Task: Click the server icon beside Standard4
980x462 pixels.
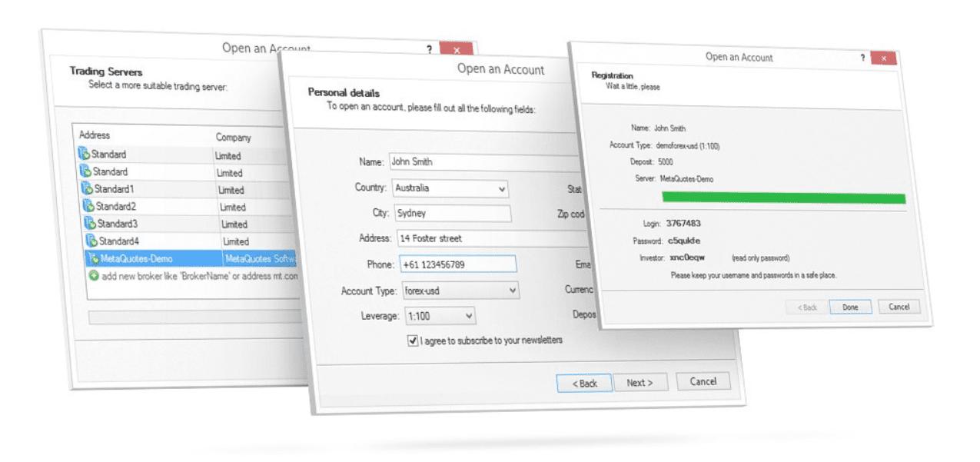Action: point(91,241)
